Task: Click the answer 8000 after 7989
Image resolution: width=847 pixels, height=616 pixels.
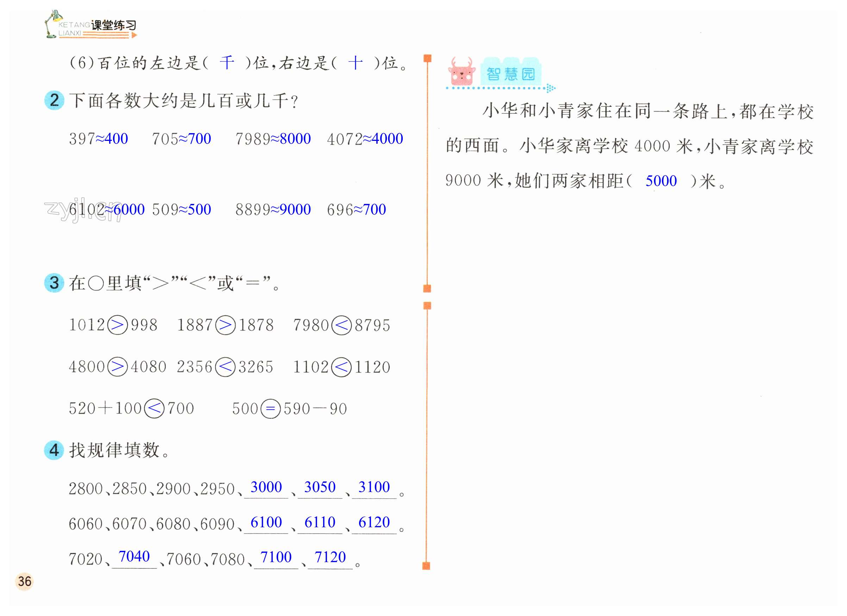Action: (295, 138)
